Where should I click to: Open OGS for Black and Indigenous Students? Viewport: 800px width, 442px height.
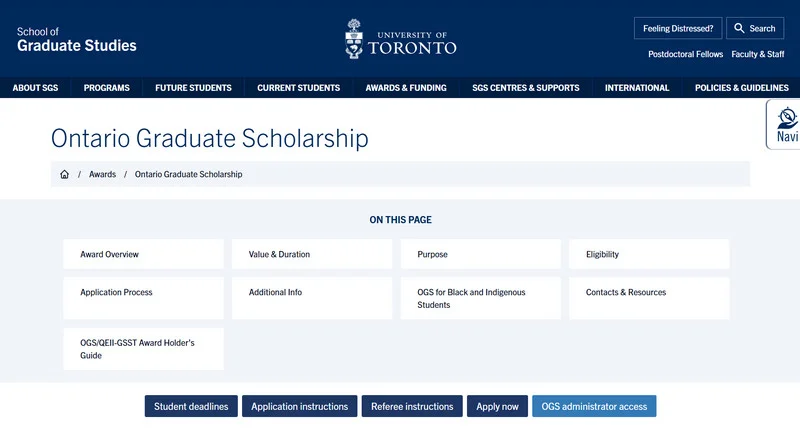[481, 298]
